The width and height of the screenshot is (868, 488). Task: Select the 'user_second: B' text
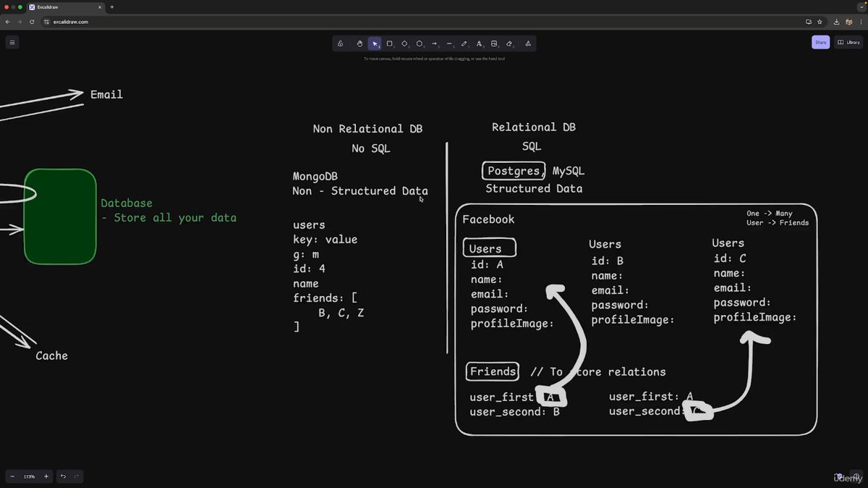[514, 412]
